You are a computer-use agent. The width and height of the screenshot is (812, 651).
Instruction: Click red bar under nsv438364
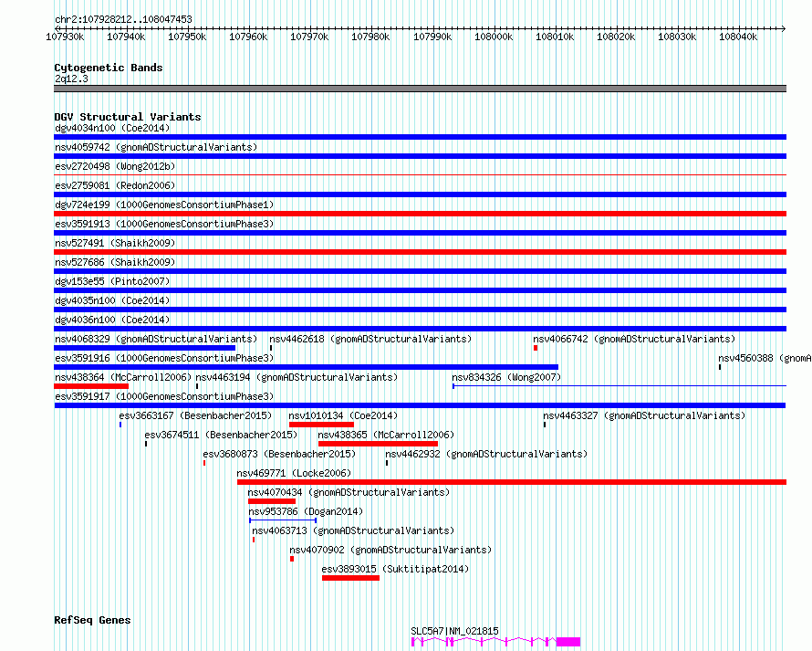click(x=91, y=386)
